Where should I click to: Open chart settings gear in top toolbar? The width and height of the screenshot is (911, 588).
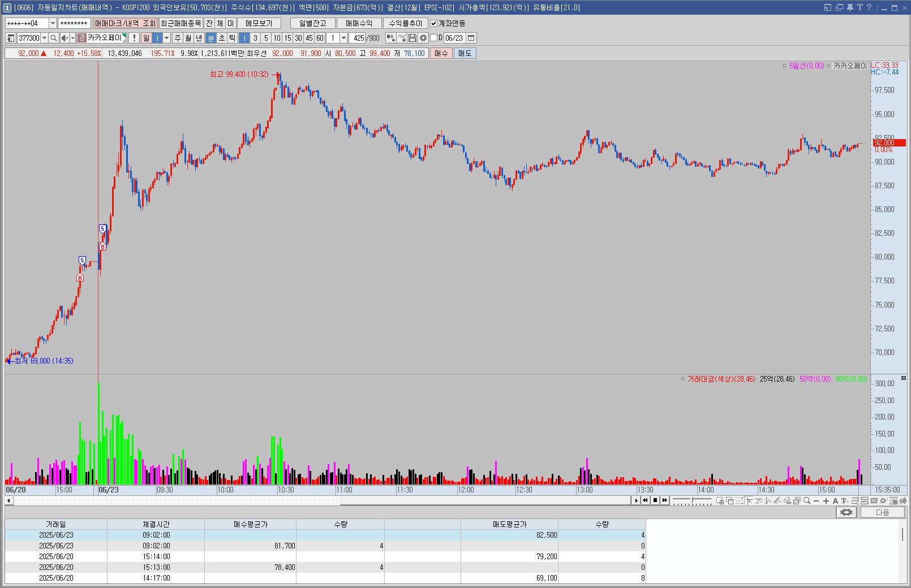coord(423,38)
